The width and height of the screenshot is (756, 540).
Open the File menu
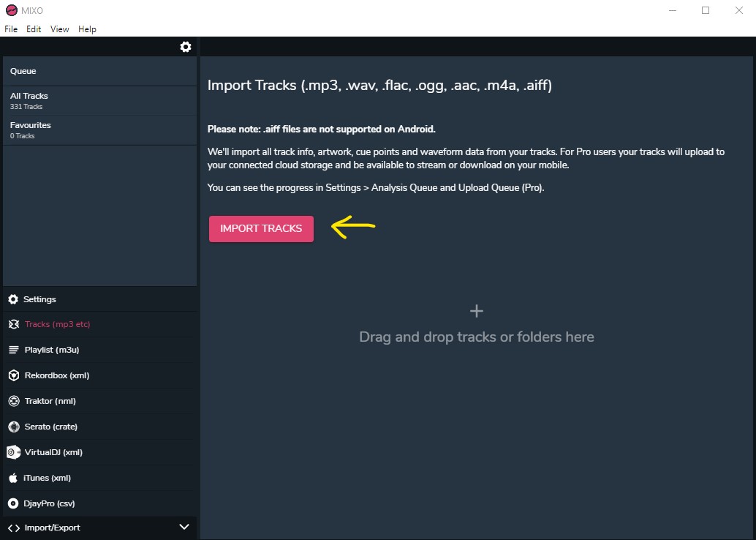11,29
